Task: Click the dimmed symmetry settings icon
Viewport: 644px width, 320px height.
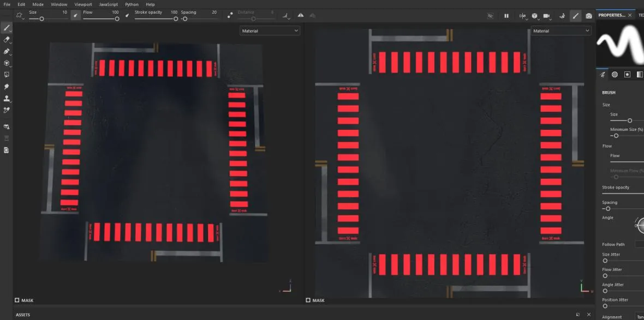Action: click(x=313, y=16)
